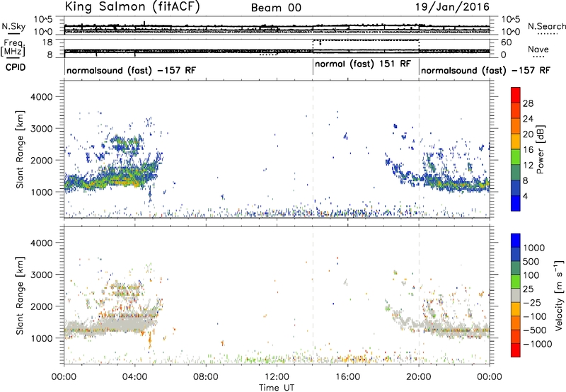Click the Velocity colorbar value '100'
This screenshot has width=566, height=392.
point(531,275)
